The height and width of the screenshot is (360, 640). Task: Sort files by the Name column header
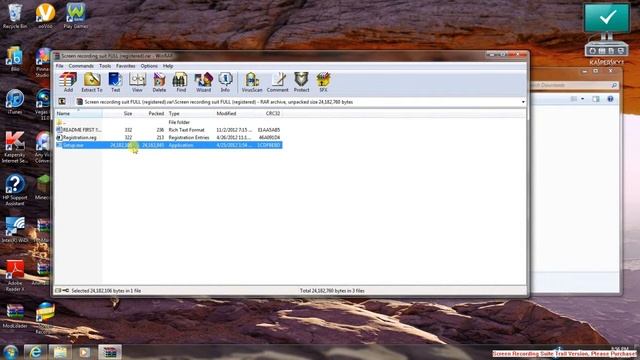click(78, 113)
